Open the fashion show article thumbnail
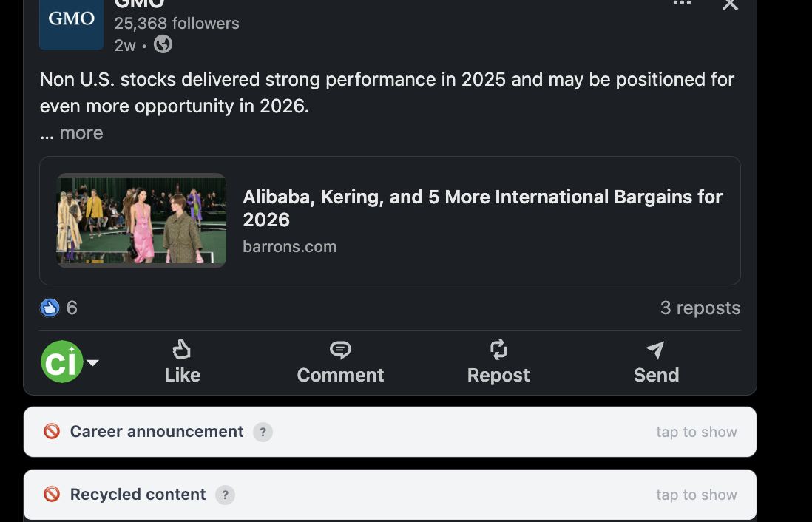This screenshot has width=812, height=522. click(141, 220)
